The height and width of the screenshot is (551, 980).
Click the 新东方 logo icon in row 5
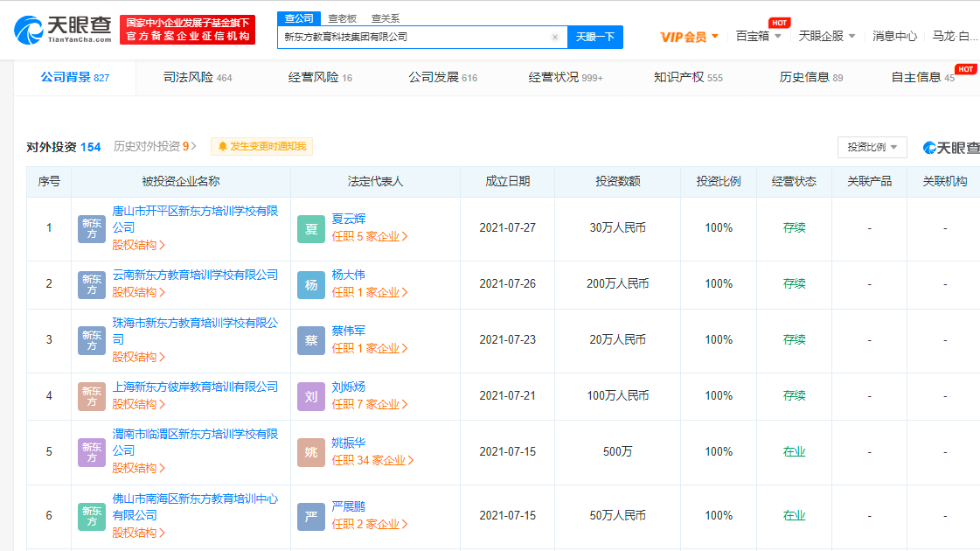click(x=91, y=453)
